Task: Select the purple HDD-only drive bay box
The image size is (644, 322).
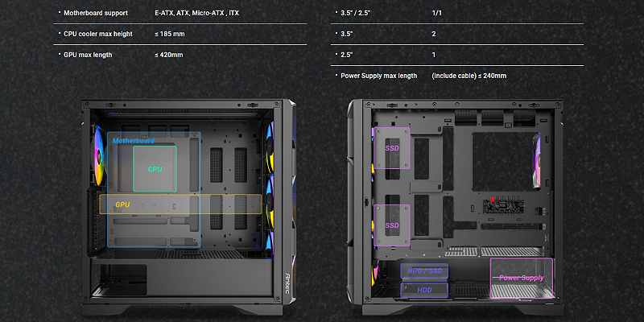Action: click(x=424, y=289)
